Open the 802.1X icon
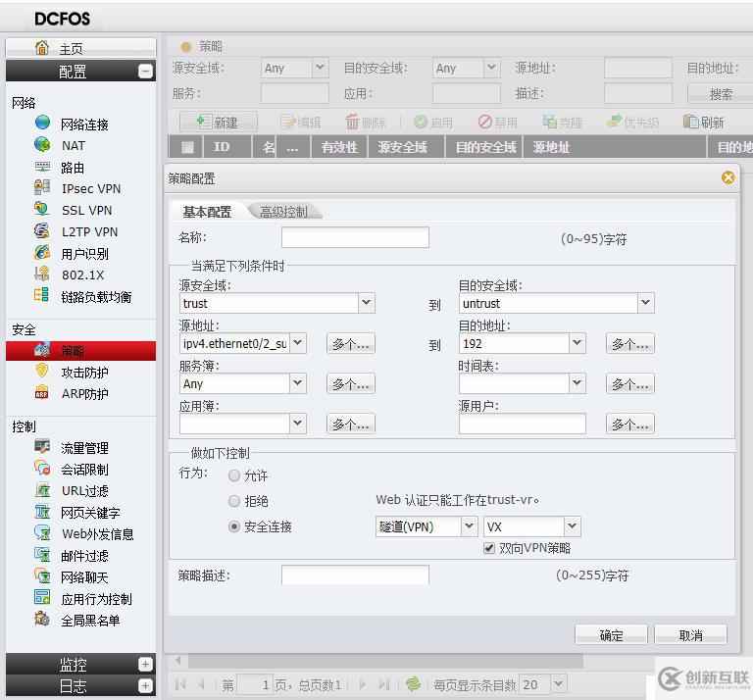This screenshot has width=753, height=700. (x=42, y=275)
